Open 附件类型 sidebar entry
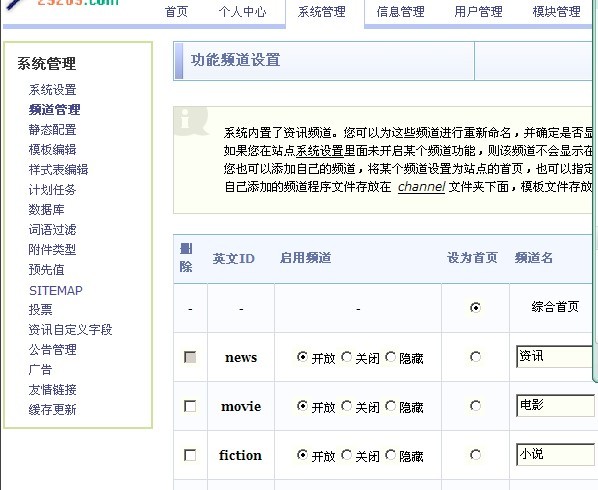Viewport: 598px width, 490px height. (x=52, y=249)
